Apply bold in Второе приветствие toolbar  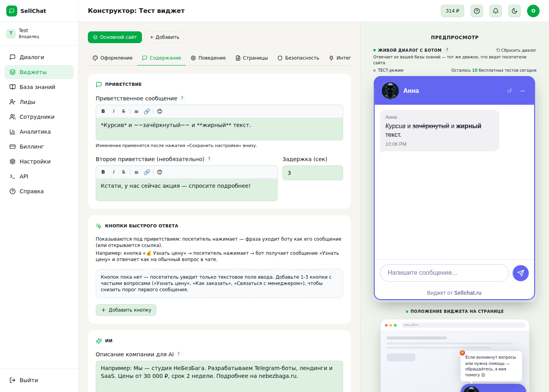[103, 172]
